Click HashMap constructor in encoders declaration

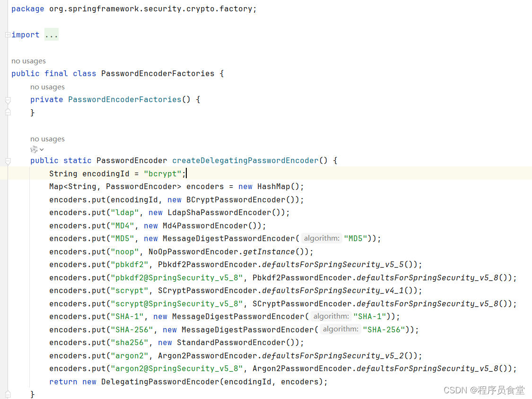tap(273, 187)
